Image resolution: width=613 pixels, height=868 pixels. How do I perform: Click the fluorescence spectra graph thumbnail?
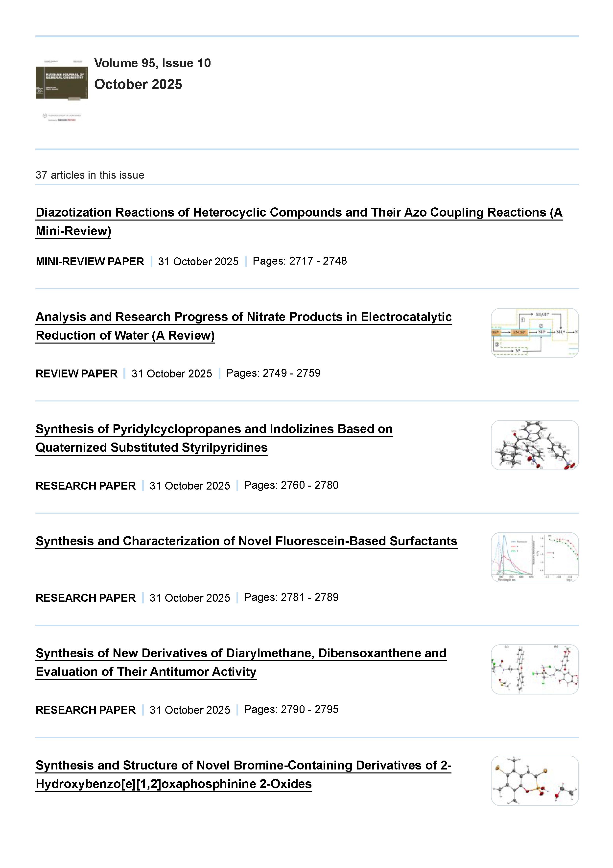point(534,557)
